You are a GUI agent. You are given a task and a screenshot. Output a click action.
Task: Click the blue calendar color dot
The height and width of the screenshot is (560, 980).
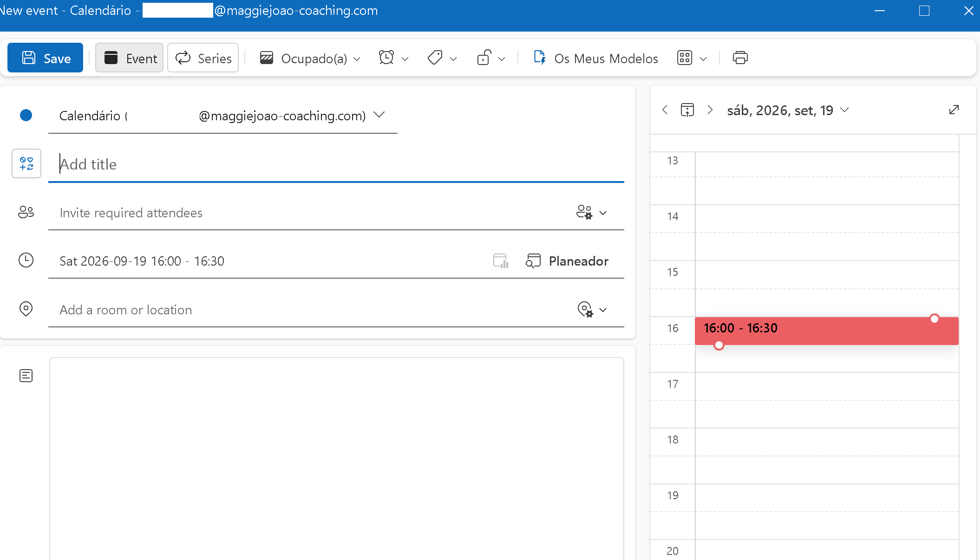tap(26, 115)
